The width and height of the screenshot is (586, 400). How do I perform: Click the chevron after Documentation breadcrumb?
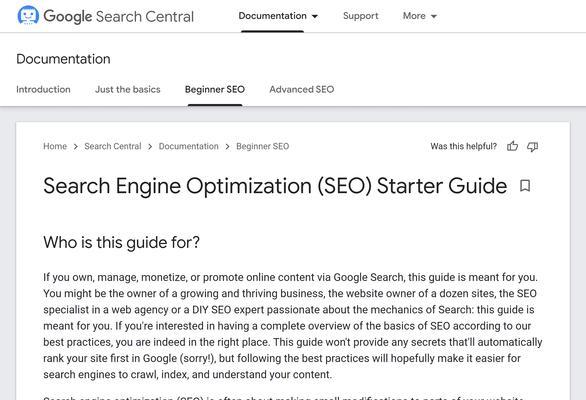tap(227, 147)
